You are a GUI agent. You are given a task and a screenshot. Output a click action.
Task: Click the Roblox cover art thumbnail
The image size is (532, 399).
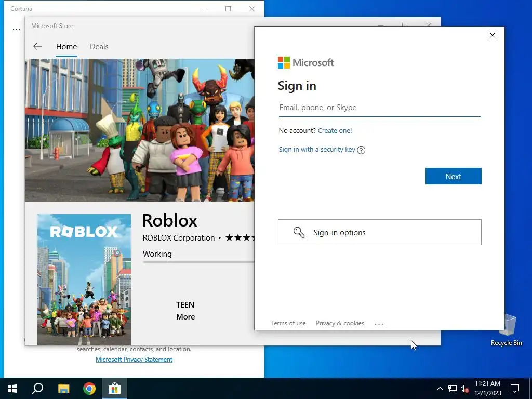84,280
